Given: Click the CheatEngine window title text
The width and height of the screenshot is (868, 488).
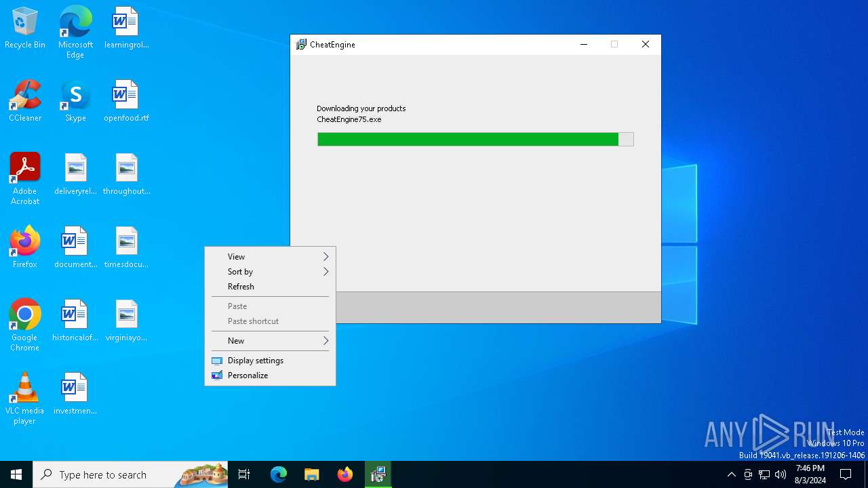Looking at the screenshot, I should pyautogui.click(x=332, y=45).
